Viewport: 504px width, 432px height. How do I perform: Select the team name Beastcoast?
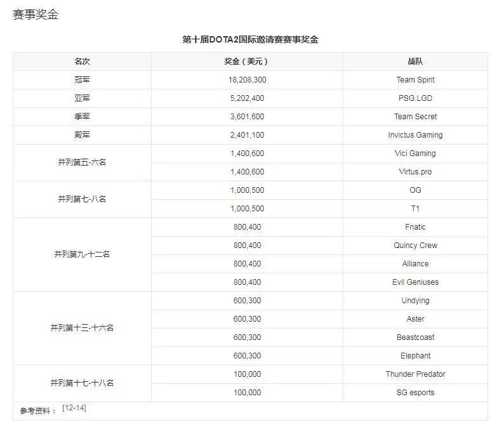tap(415, 337)
